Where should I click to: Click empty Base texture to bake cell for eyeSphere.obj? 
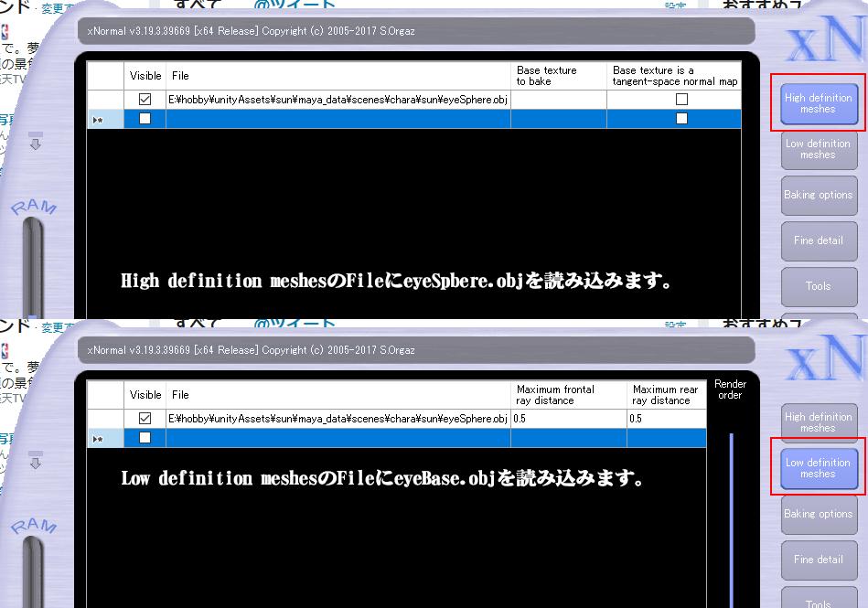pyautogui.click(x=559, y=100)
